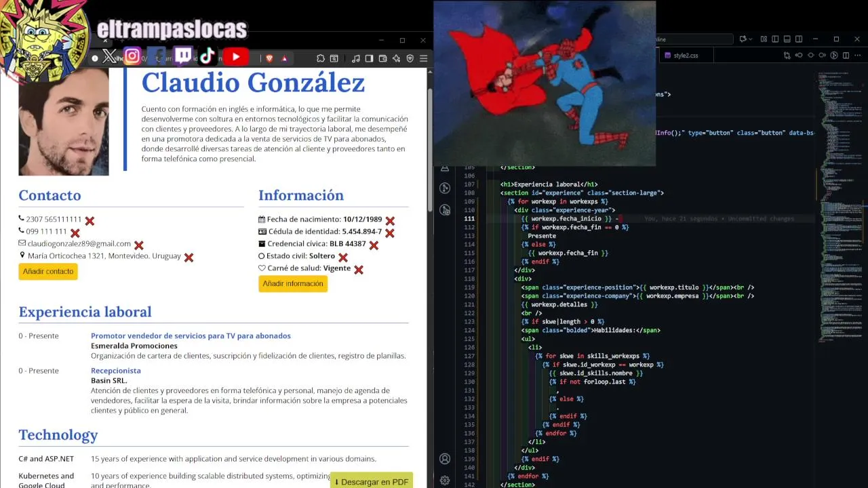This screenshot has height=488, width=868.
Task: Delete the claudiogonzalez89@gmail.com entry with red X
Action: tap(139, 245)
